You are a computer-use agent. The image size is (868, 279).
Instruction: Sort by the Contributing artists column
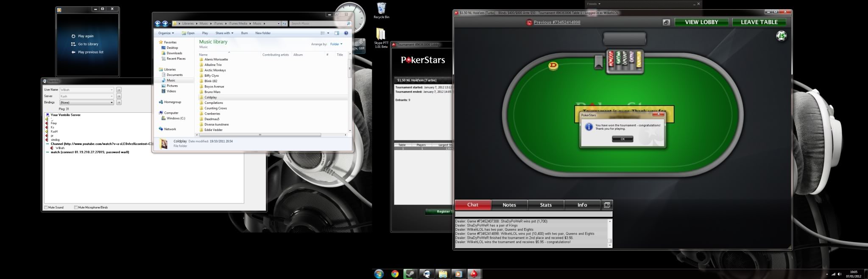pyautogui.click(x=276, y=55)
